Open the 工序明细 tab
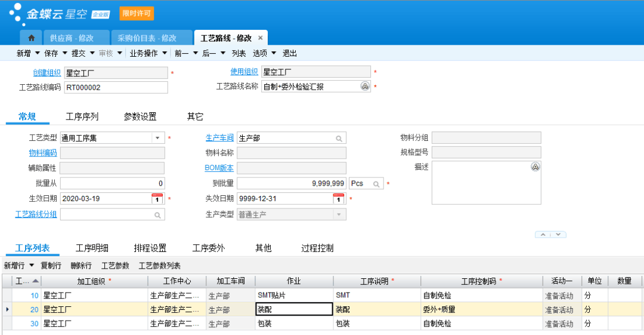The image size is (644, 335). (x=92, y=248)
